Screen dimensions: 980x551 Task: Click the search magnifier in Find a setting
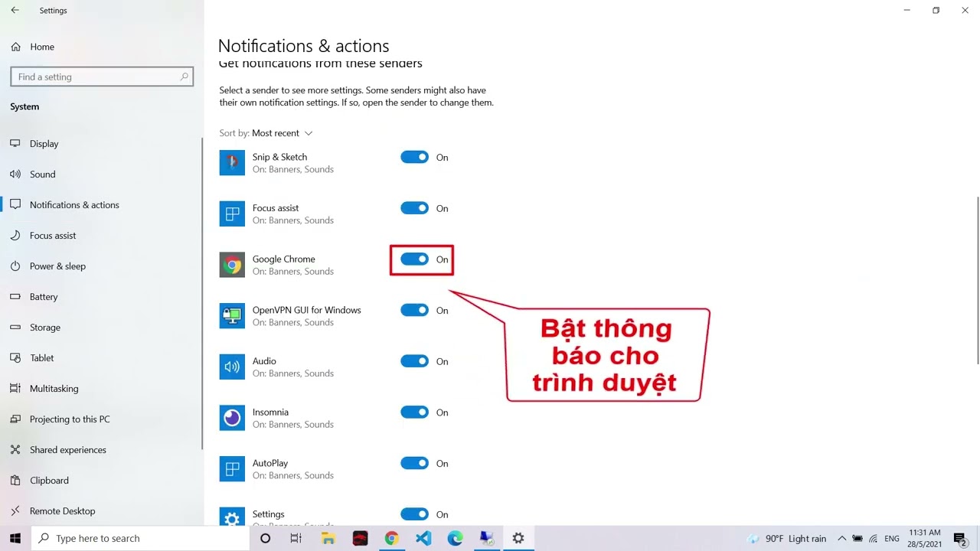tap(184, 77)
